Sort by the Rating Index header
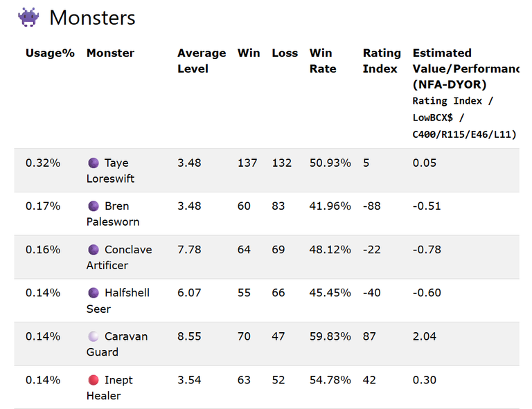 [x=382, y=61]
